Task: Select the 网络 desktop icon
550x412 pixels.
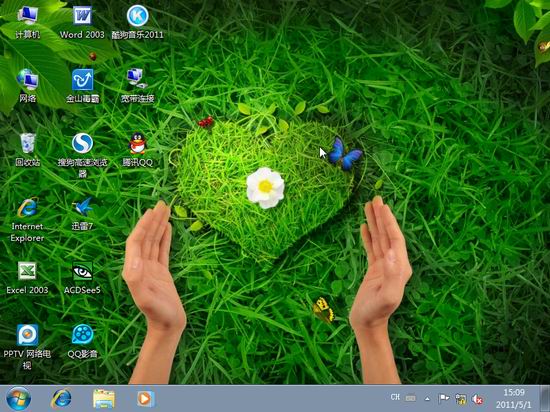Action: (x=27, y=86)
